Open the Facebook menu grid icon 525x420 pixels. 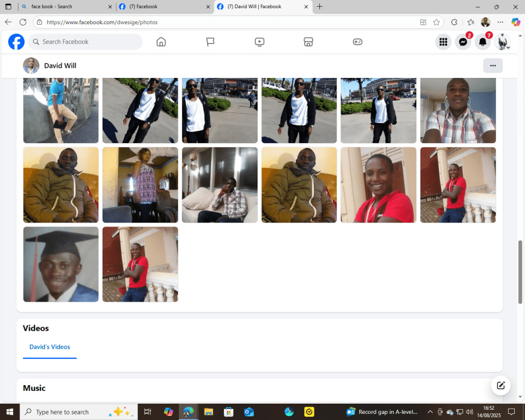[x=443, y=42]
